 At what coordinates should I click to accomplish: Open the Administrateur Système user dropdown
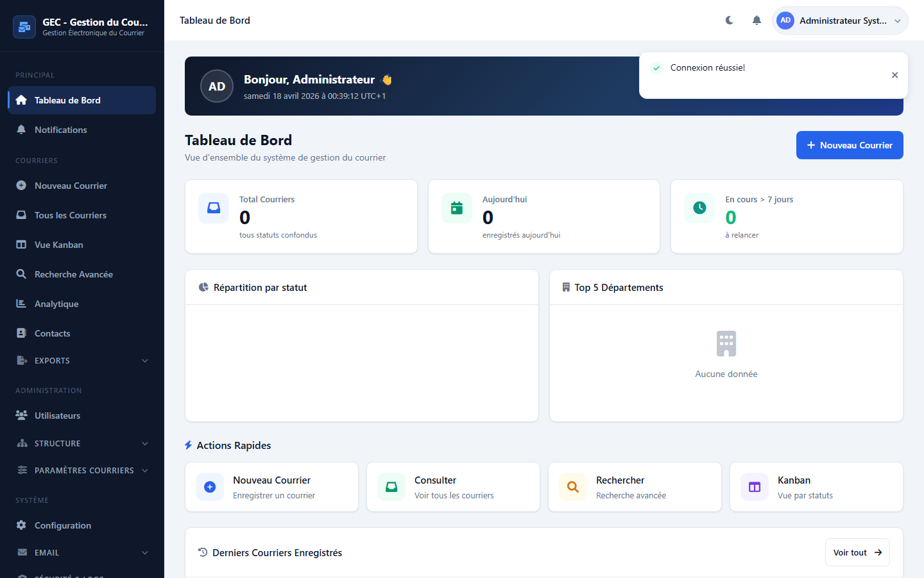(x=840, y=21)
